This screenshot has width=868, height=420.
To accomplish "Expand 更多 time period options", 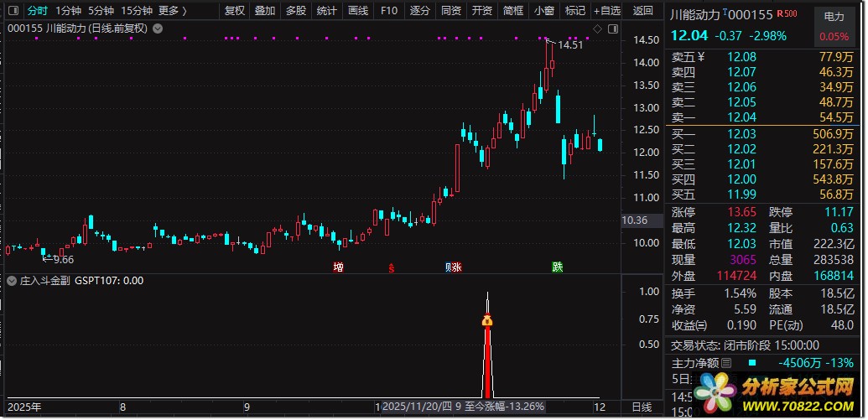I will coord(173,11).
